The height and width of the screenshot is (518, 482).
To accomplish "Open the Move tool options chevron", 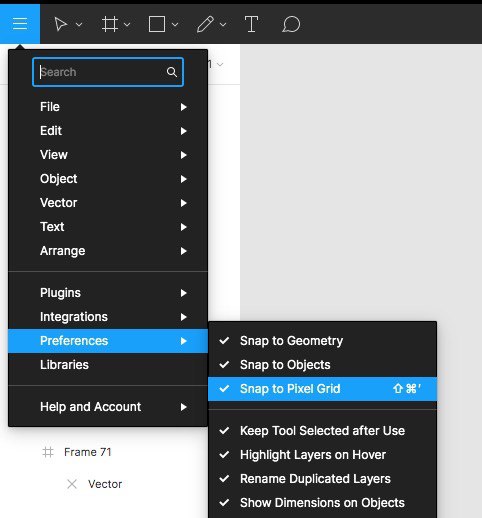I will pyautogui.click(x=79, y=24).
